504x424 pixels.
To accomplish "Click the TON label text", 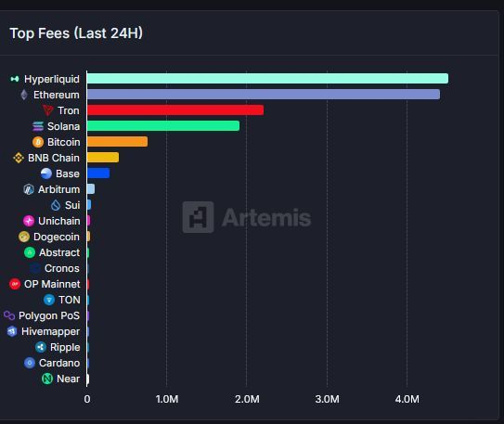I will pyautogui.click(x=70, y=300).
